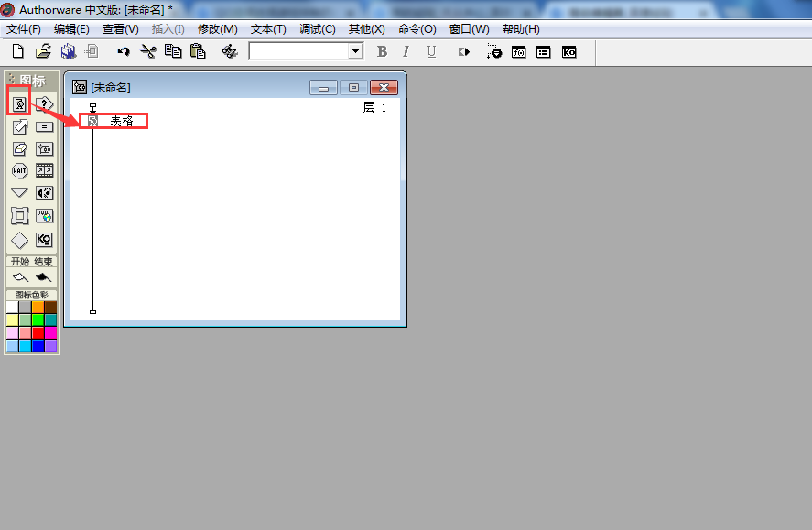Apply the cyan icon color swatch
812x530 pixels.
pos(25,345)
